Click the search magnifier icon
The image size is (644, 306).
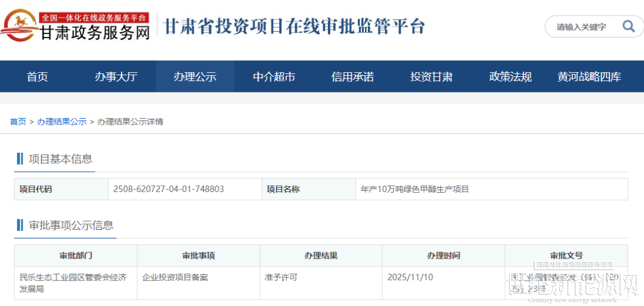tap(628, 26)
